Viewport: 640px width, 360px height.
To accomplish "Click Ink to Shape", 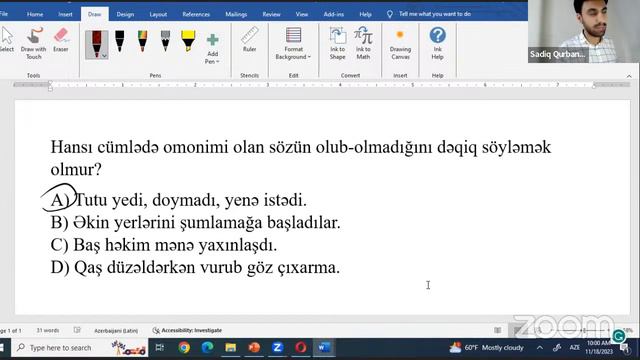I will (338, 43).
